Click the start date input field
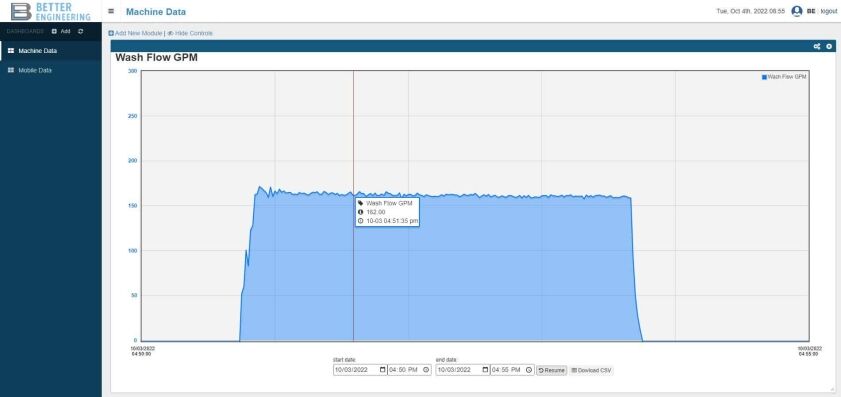The image size is (841, 397). point(360,370)
